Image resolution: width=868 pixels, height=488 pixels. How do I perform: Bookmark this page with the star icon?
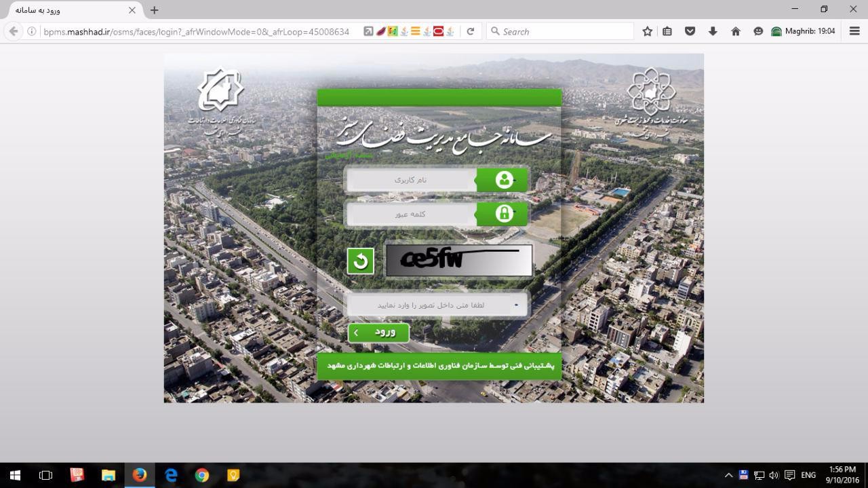(647, 31)
